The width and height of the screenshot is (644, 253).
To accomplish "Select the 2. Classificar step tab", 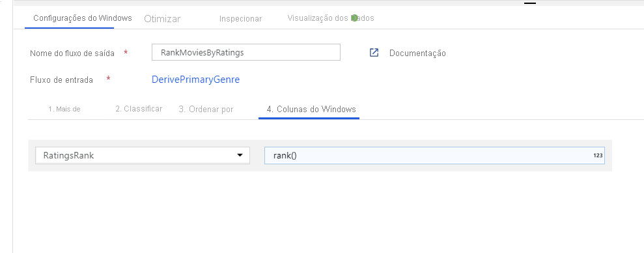I will click(x=139, y=109).
